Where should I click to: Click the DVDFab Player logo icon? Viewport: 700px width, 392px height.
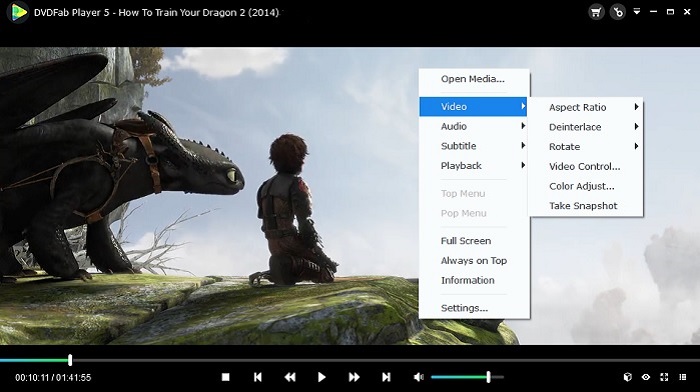coord(18,12)
